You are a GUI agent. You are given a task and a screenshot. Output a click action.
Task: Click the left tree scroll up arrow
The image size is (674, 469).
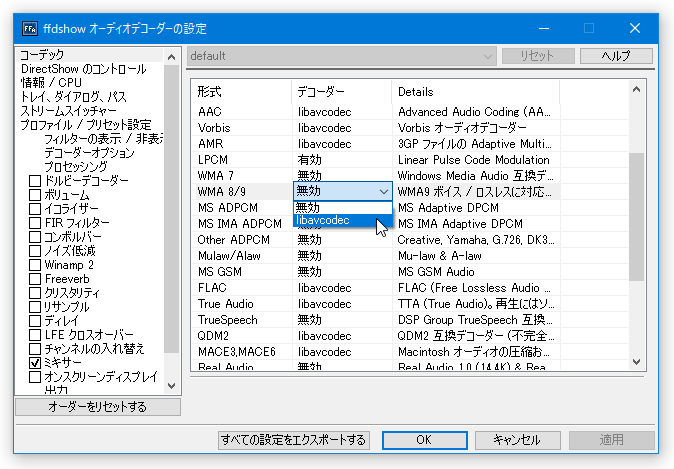coord(172,57)
